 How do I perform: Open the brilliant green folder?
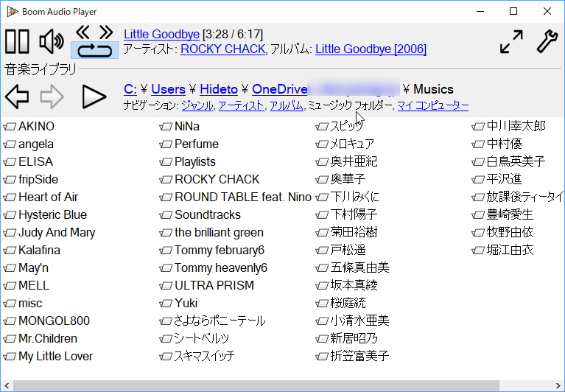211,232
